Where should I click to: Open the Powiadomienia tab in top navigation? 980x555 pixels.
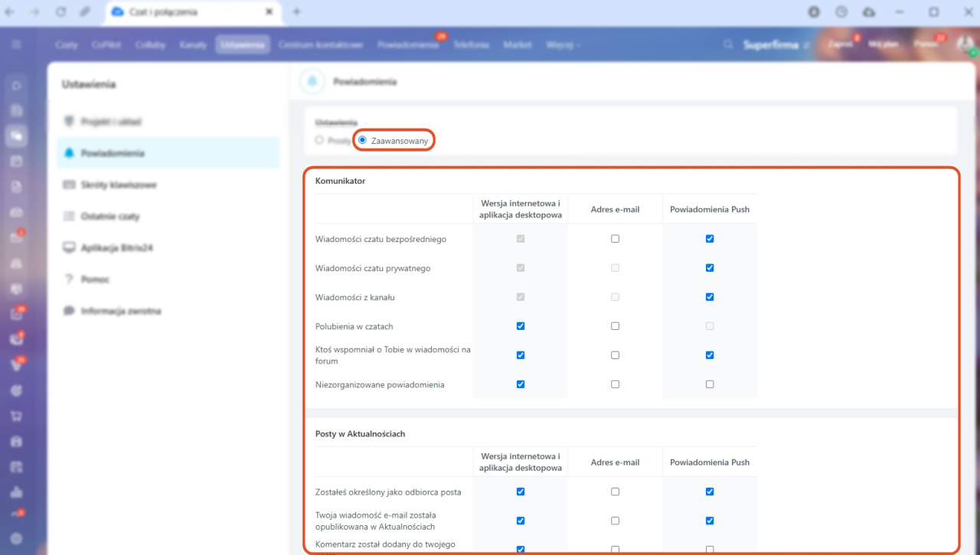408,45
